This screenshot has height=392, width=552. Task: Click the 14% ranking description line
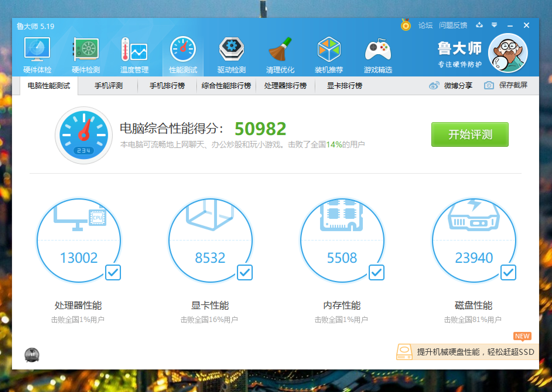click(x=242, y=144)
